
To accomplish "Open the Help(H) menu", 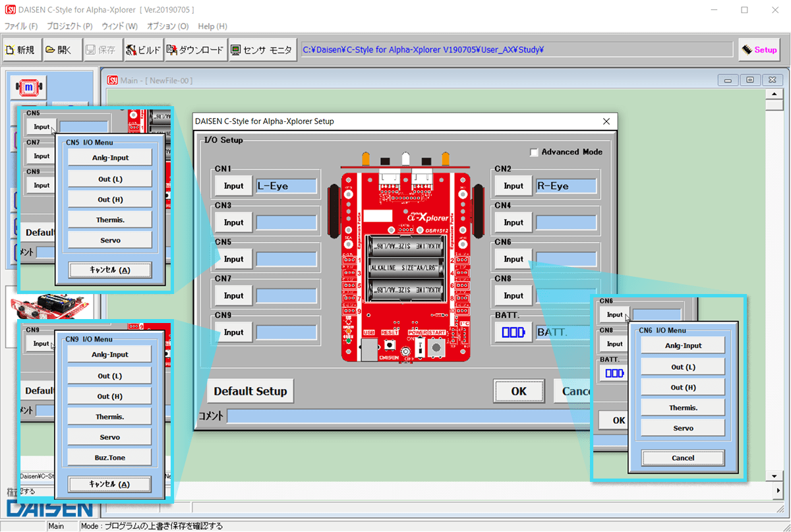I will pyautogui.click(x=212, y=26).
